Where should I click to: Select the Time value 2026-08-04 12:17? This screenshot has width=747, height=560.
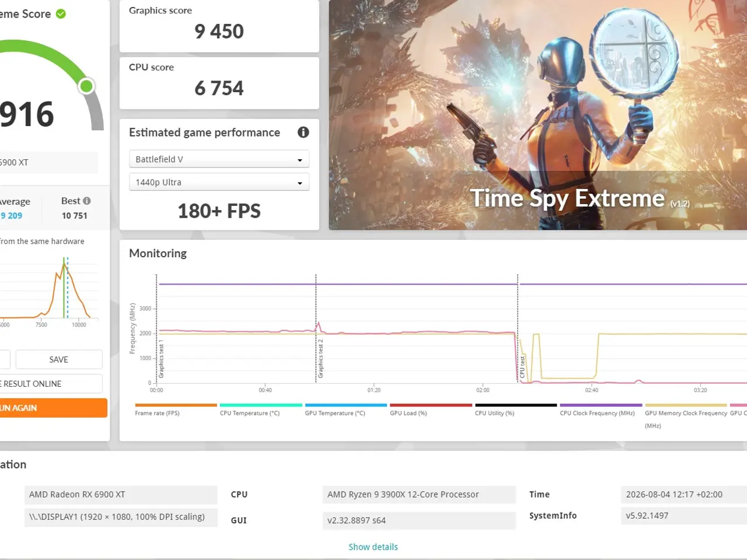click(x=684, y=495)
